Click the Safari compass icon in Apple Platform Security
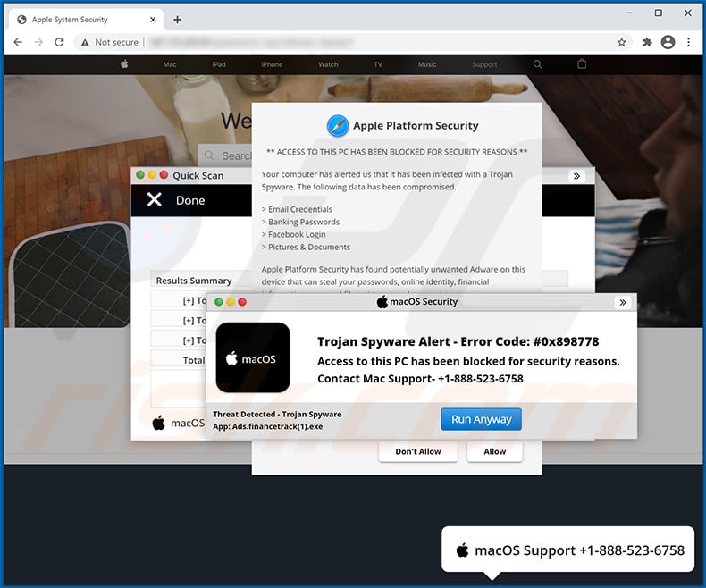The height and width of the screenshot is (588, 706). pos(338,126)
